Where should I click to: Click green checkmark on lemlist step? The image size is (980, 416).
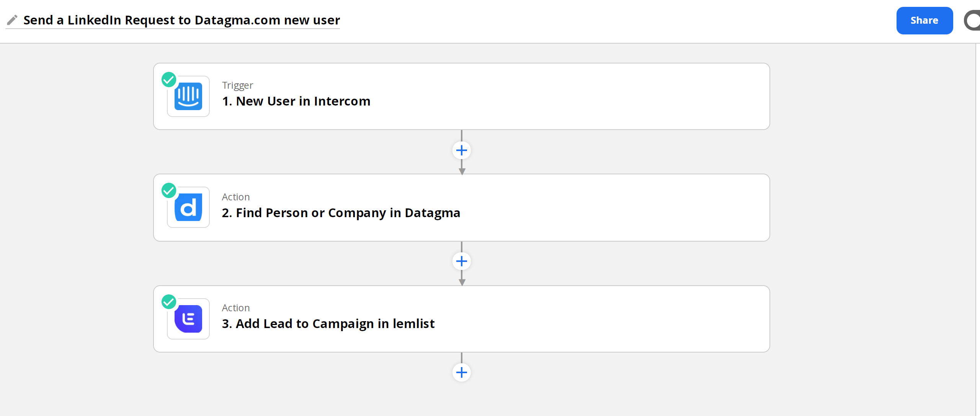(x=169, y=302)
